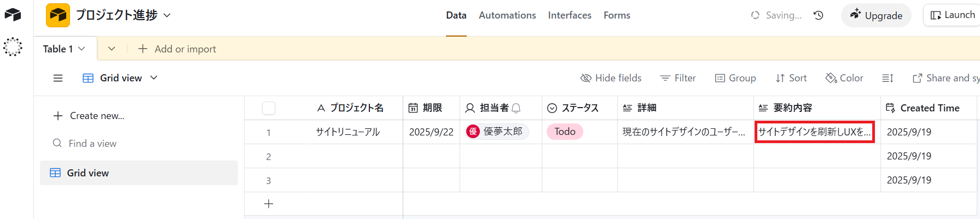
Task: Click the Upgrade button
Action: coord(876,15)
